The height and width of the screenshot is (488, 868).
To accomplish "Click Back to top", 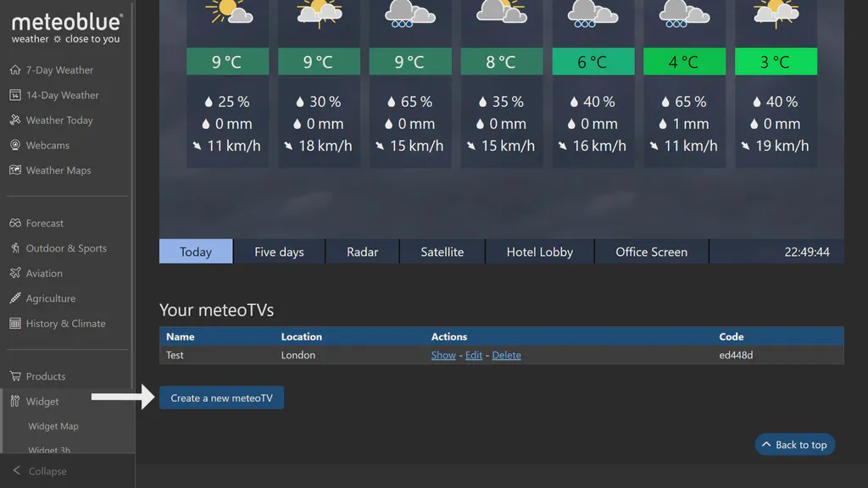I will (794, 444).
